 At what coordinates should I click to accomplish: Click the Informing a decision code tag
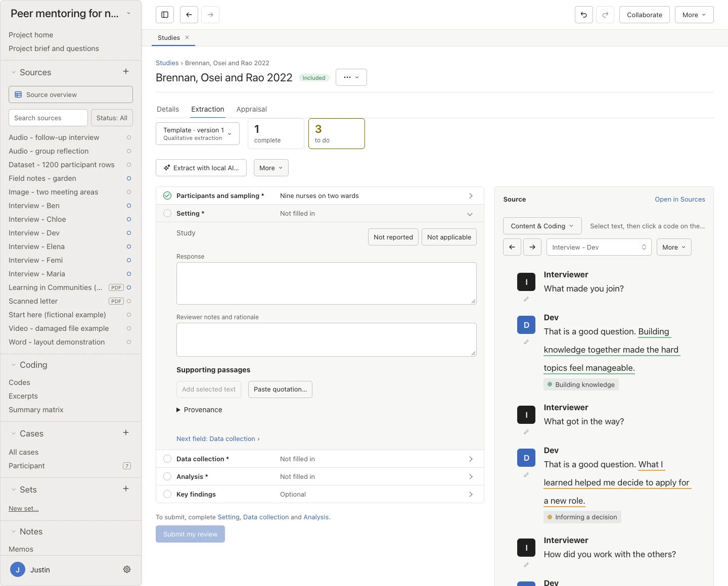[x=582, y=517]
